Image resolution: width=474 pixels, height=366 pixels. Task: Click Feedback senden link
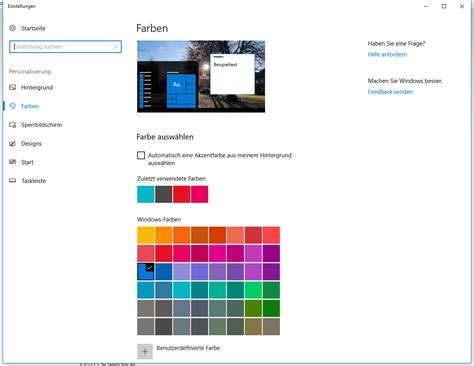click(x=390, y=92)
